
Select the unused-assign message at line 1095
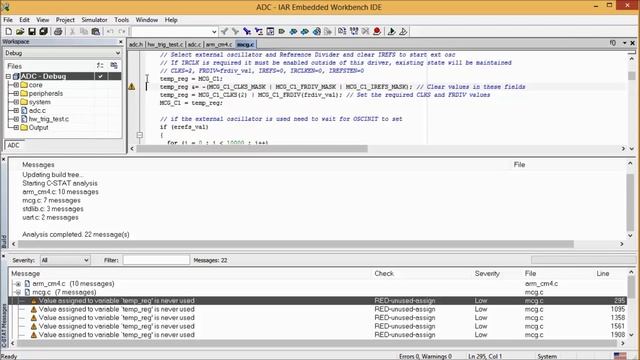tap(317, 309)
